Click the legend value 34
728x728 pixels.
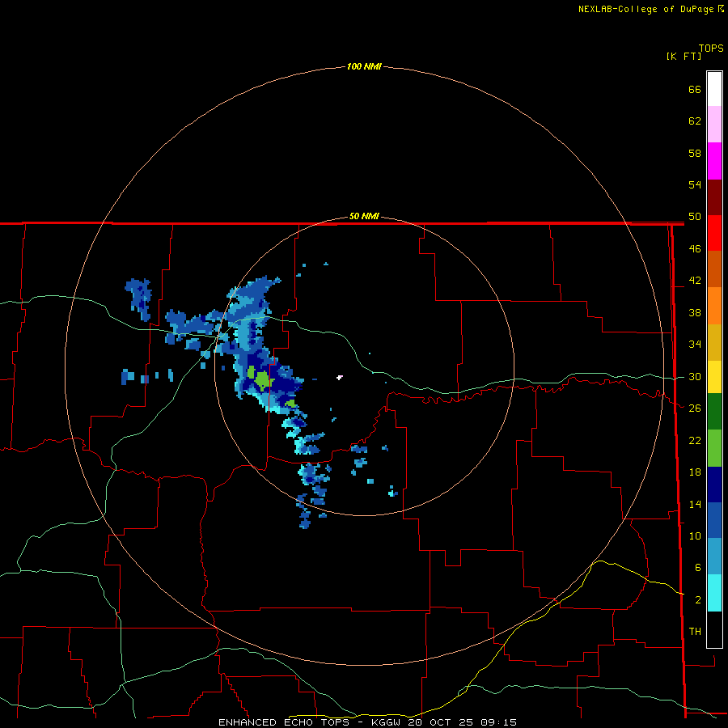pos(695,345)
